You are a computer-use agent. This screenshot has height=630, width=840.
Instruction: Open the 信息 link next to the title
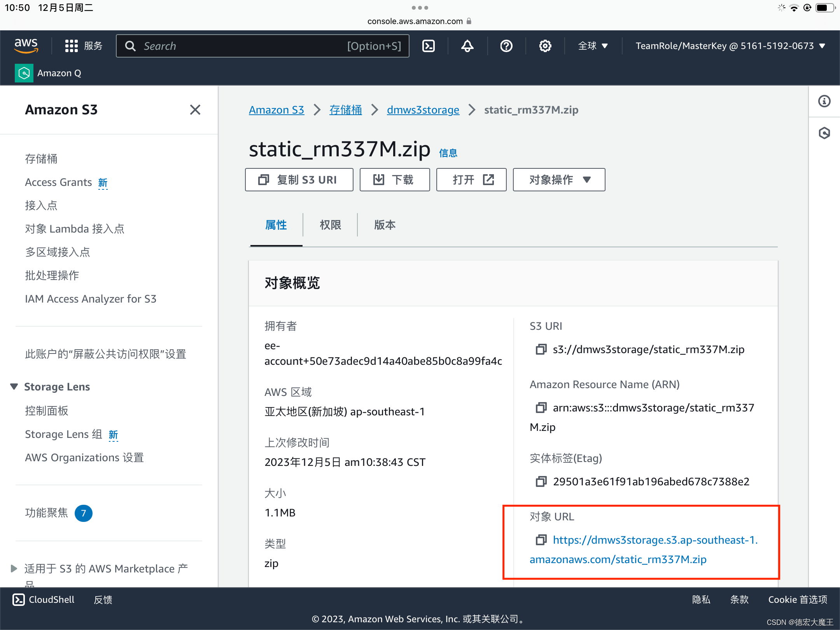(x=448, y=153)
